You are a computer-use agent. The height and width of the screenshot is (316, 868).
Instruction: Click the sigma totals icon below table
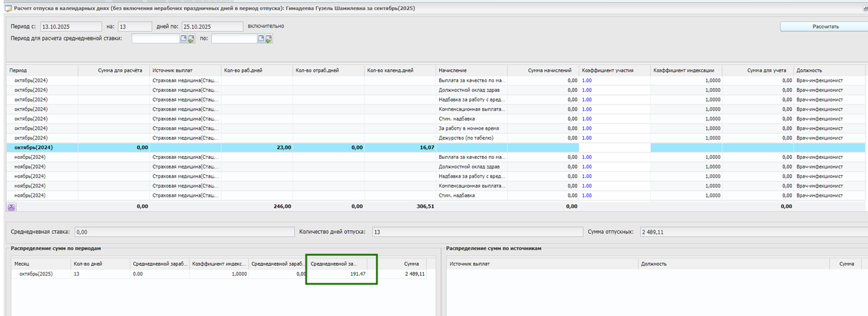(x=11, y=207)
